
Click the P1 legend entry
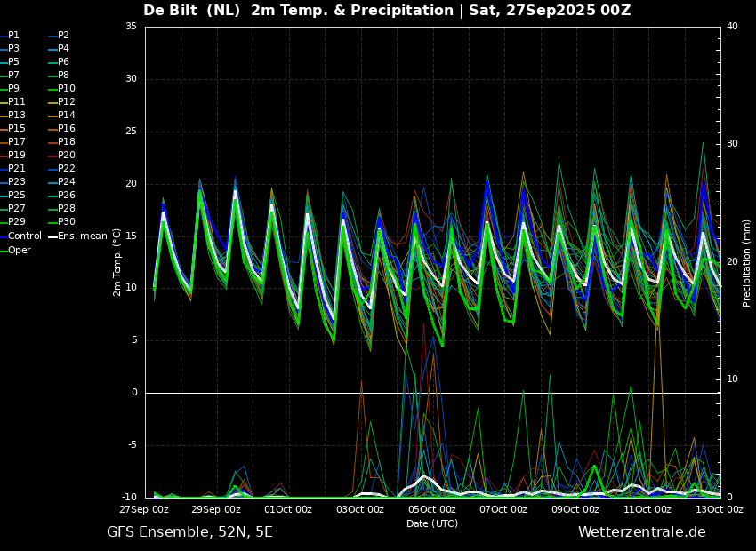[10, 36]
